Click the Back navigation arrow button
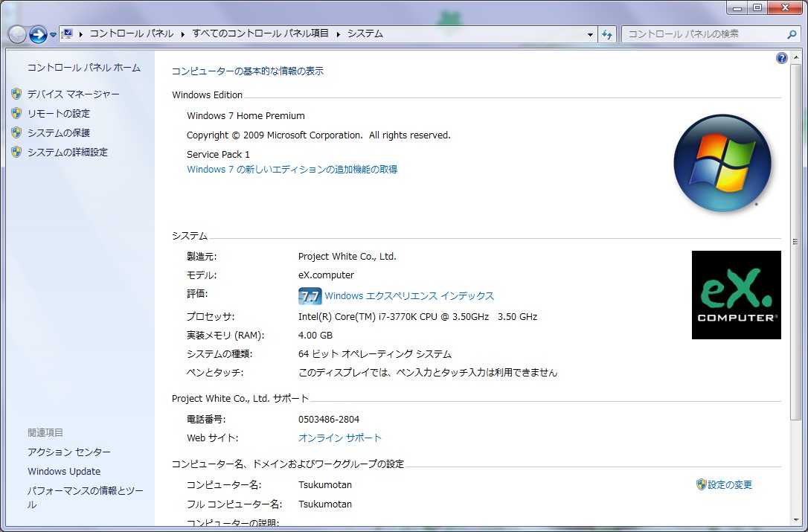Screen dimensions: 808x532 17,34
